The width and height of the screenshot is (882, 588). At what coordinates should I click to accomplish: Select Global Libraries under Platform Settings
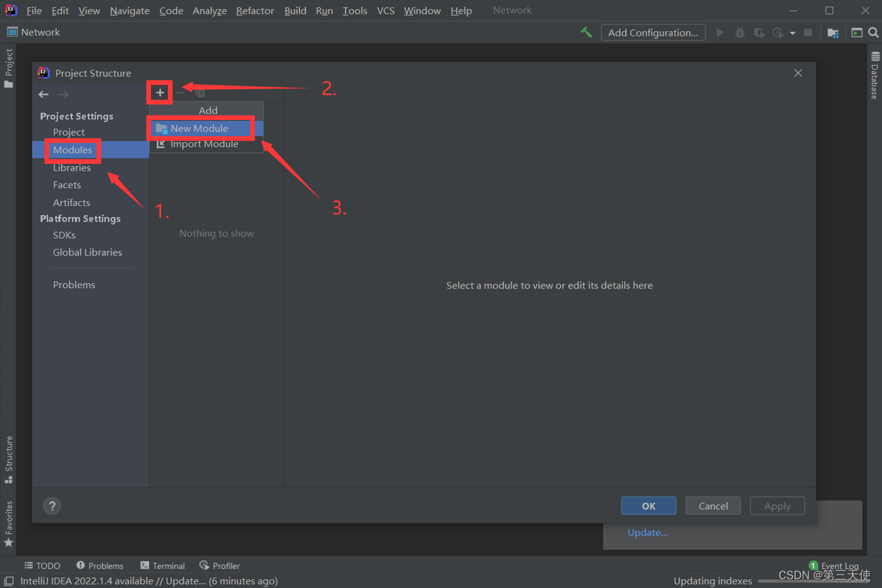(x=88, y=252)
